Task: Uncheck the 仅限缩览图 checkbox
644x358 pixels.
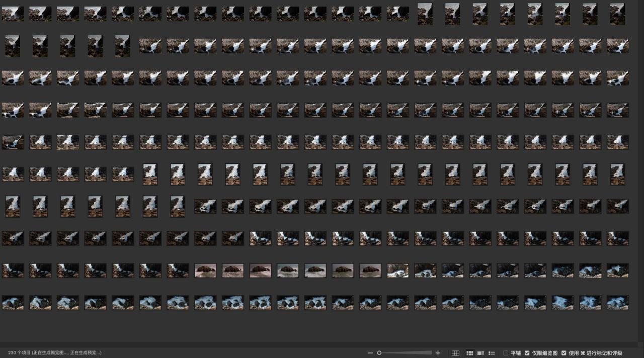Action: pyautogui.click(x=527, y=353)
